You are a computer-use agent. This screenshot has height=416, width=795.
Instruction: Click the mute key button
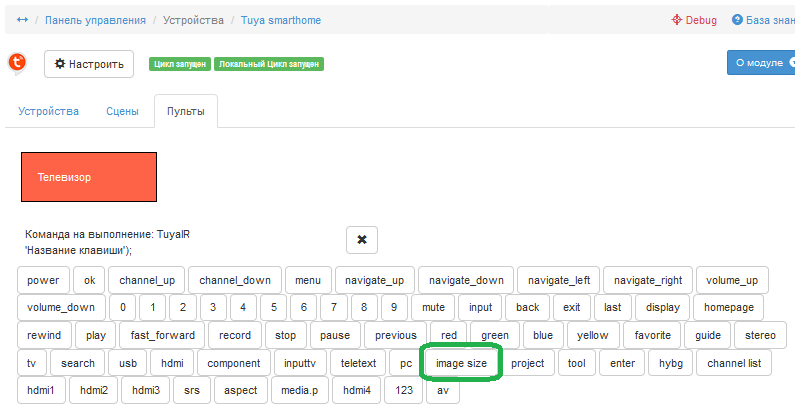pos(433,307)
